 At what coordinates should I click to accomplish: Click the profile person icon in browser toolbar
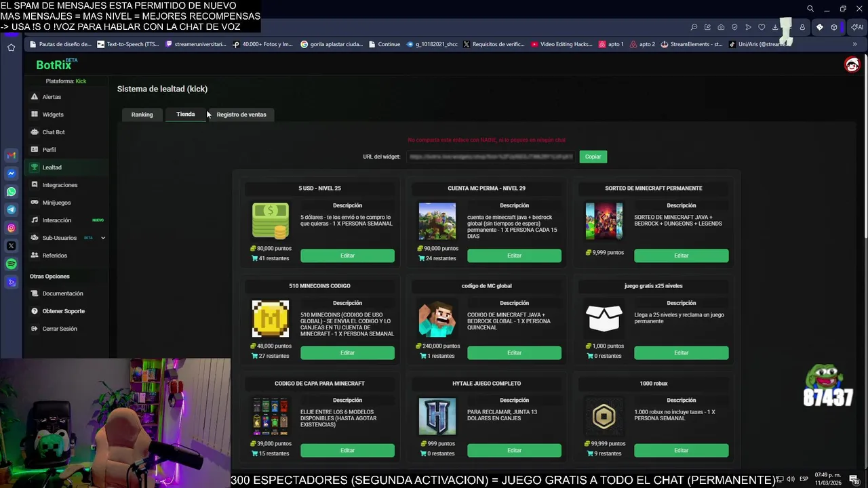click(802, 27)
